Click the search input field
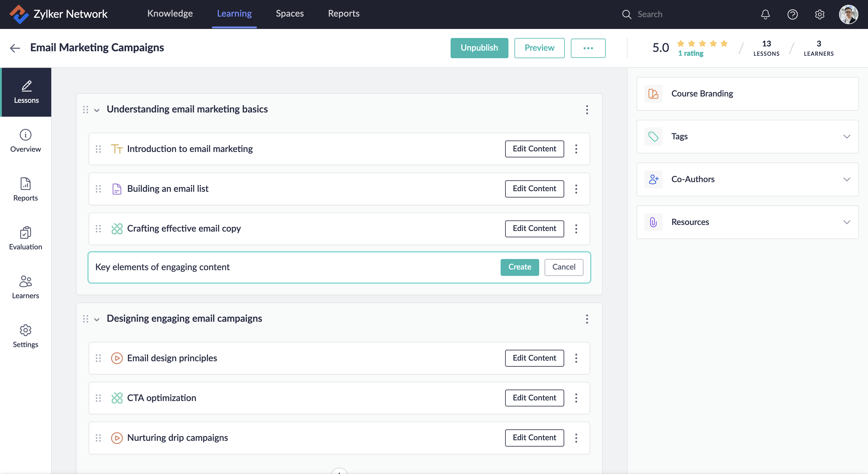This screenshot has height=474, width=868. click(x=671, y=14)
